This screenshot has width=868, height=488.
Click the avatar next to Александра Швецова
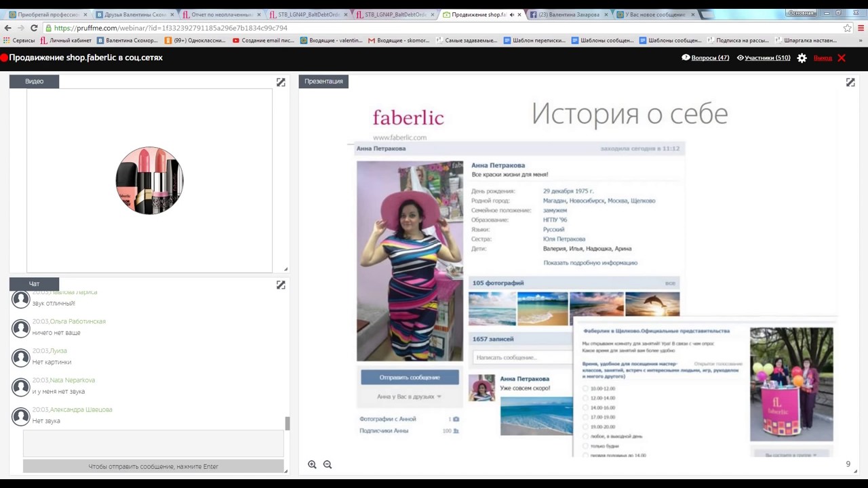(x=21, y=416)
